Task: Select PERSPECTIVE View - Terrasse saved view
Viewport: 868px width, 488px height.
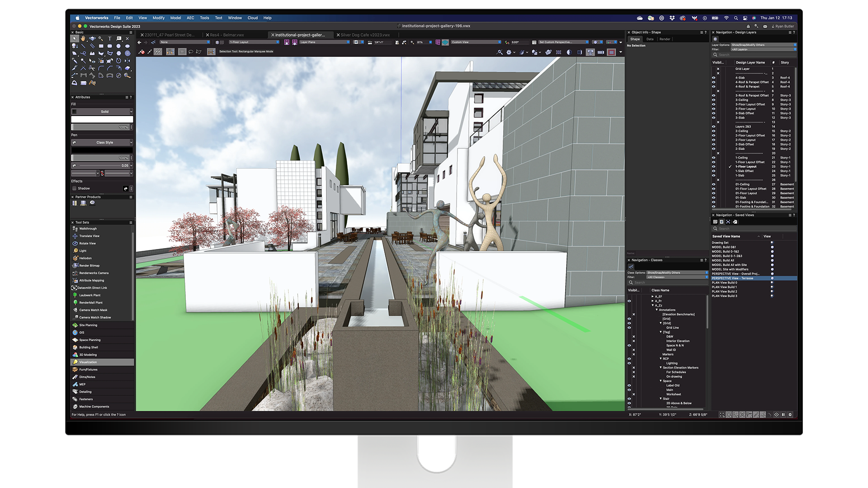Action: click(754, 278)
